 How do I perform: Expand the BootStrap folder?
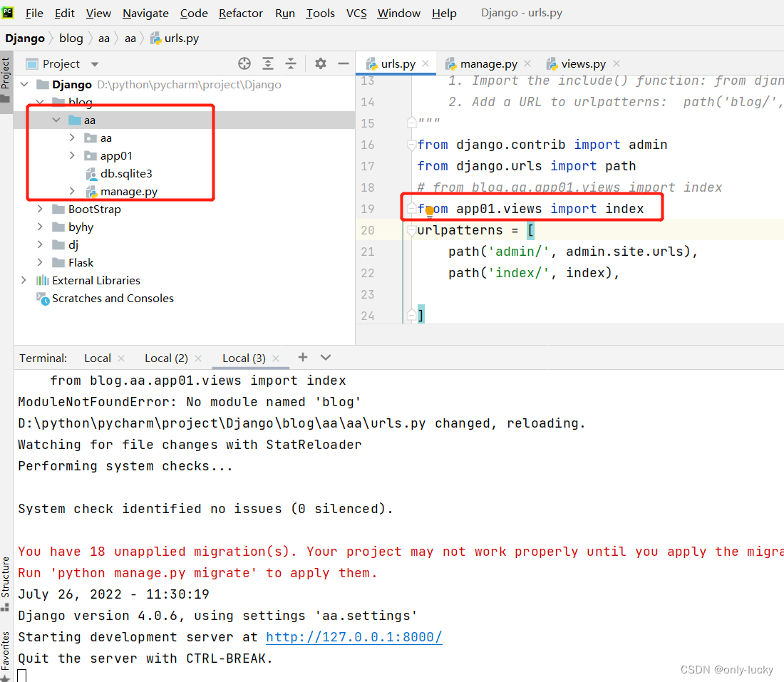click(x=40, y=209)
